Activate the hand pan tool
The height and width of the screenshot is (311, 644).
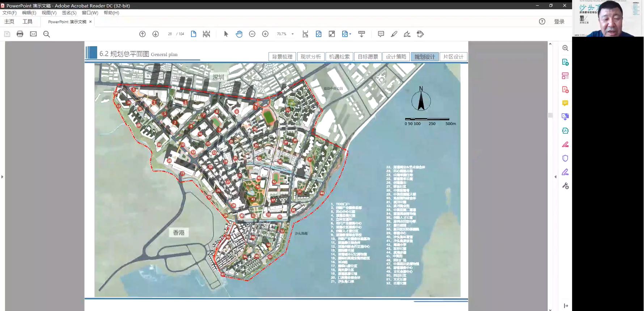pyautogui.click(x=239, y=34)
